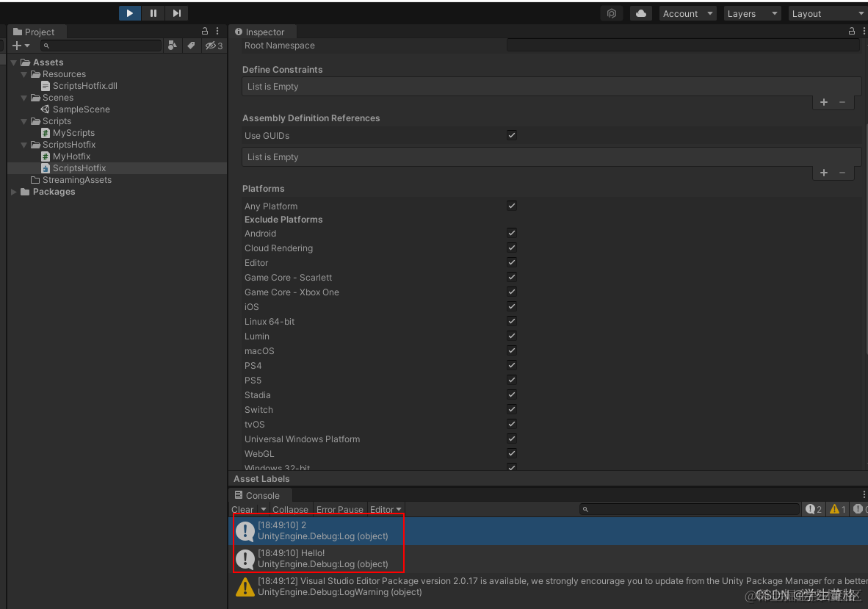Image resolution: width=868 pixels, height=609 pixels.
Task: Click the Asset Labels header bar
Action: (548, 479)
